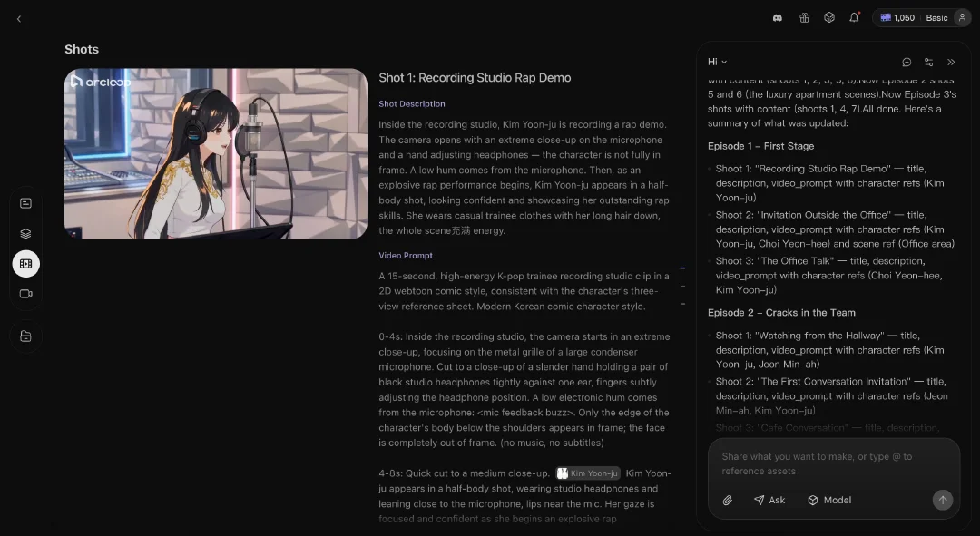Click the cube icon in top bar
The height and width of the screenshot is (536, 980).
coord(829,18)
